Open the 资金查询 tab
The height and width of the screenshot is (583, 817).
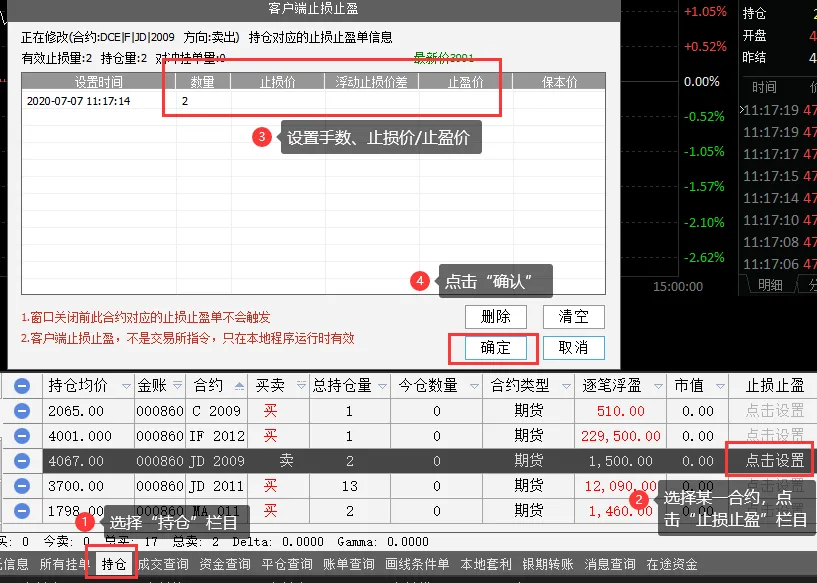click(x=225, y=564)
